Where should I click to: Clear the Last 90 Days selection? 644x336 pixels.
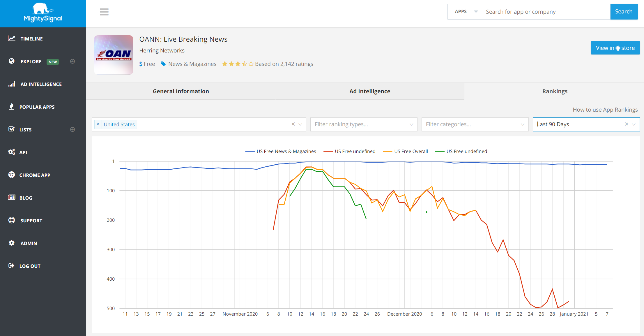click(627, 124)
